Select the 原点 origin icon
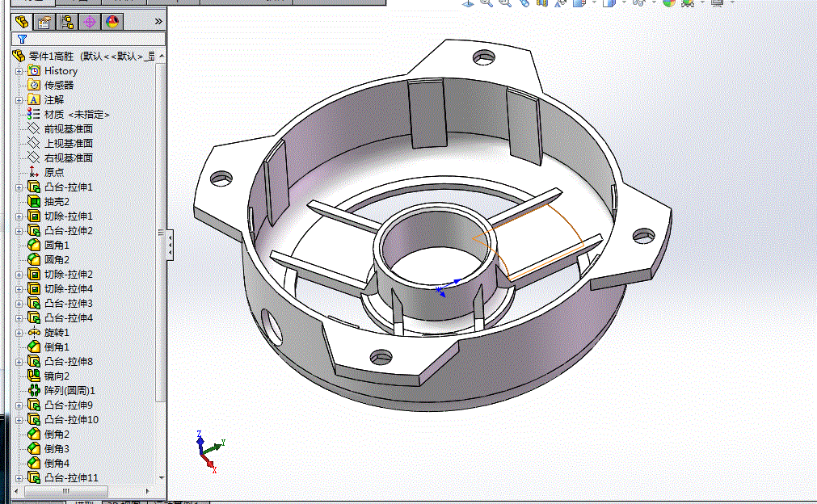 (x=34, y=172)
